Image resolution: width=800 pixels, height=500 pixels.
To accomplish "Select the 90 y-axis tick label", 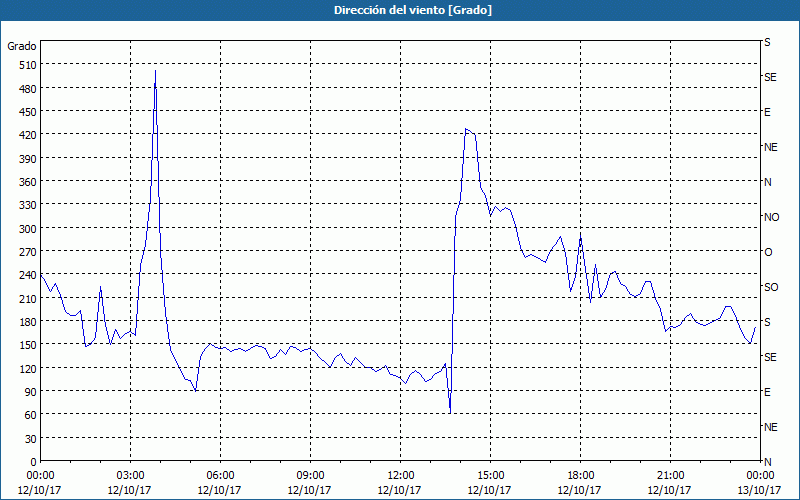I will [31, 392].
